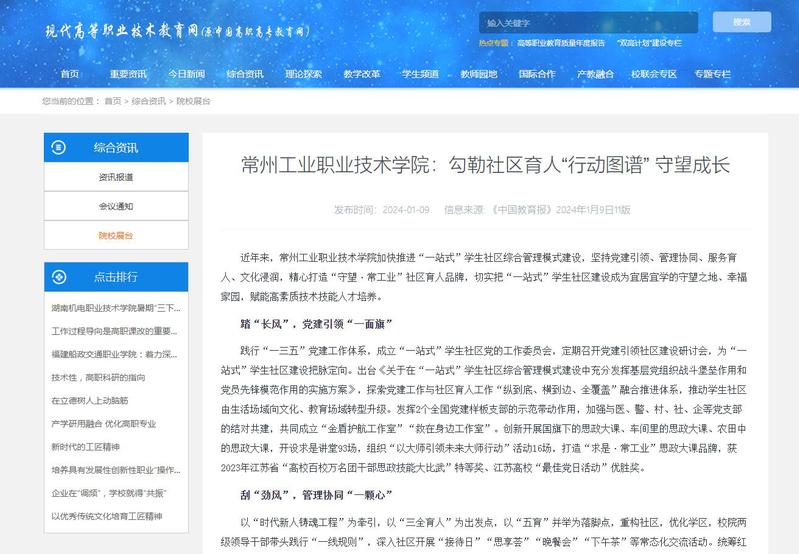Go to 今日新闻 in the navigation bar
The height and width of the screenshot is (554, 799).
coord(186,74)
